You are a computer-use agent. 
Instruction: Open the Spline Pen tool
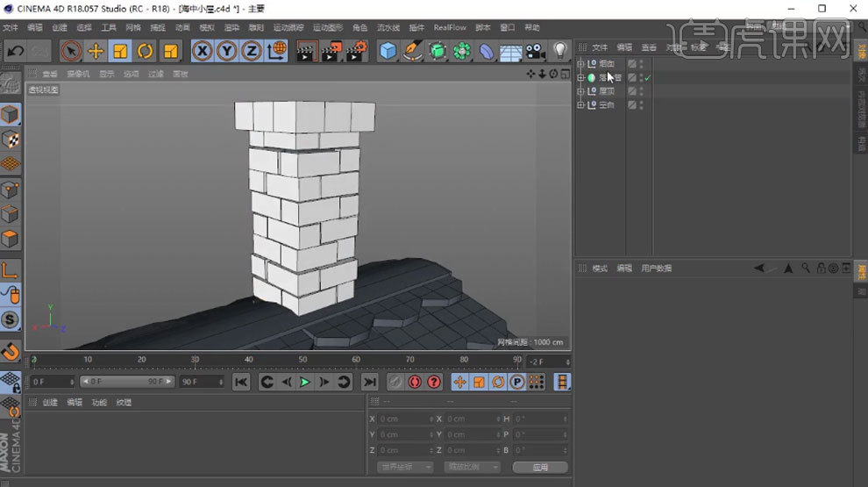pos(412,51)
